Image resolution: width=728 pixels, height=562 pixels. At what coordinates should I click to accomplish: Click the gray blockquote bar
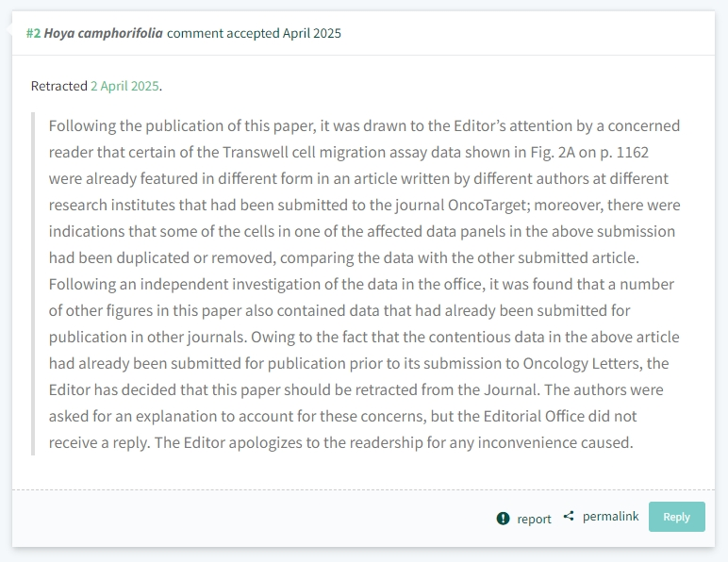coord(33,284)
